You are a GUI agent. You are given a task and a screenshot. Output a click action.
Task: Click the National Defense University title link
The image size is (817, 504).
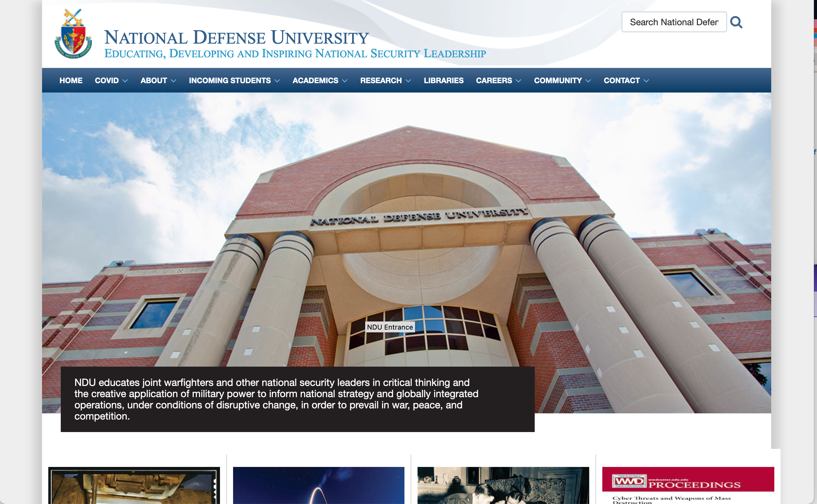coord(236,37)
